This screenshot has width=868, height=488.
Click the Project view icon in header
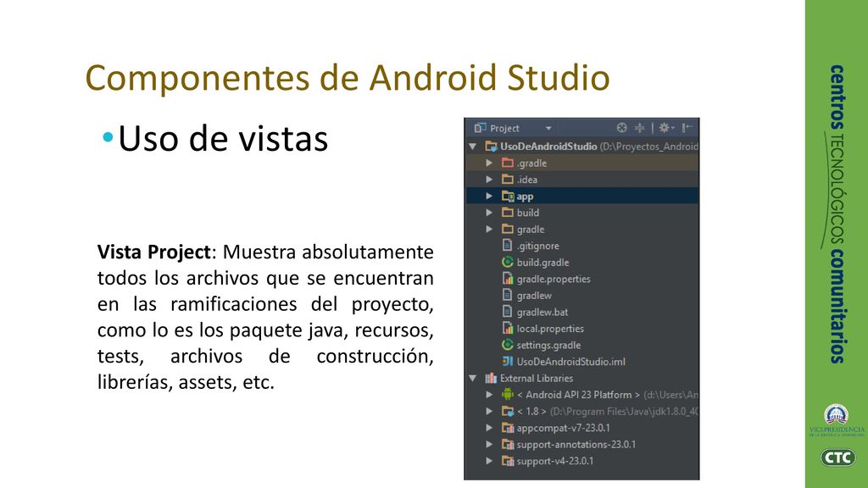(x=480, y=128)
